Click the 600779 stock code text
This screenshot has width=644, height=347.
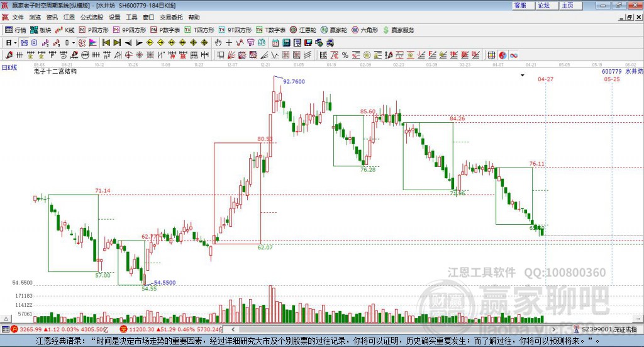point(611,71)
